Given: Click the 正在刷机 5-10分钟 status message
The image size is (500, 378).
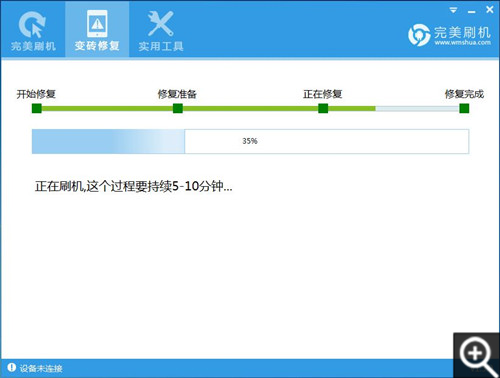Looking at the screenshot, I should pyautogui.click(x=134, y=186).
